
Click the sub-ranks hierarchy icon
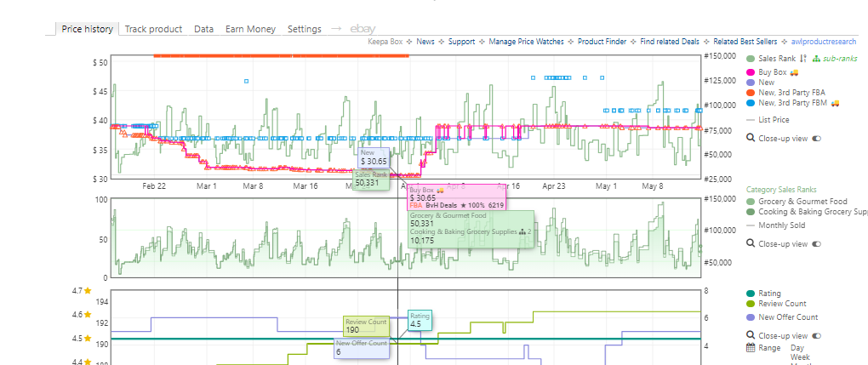tap(816, 59)
